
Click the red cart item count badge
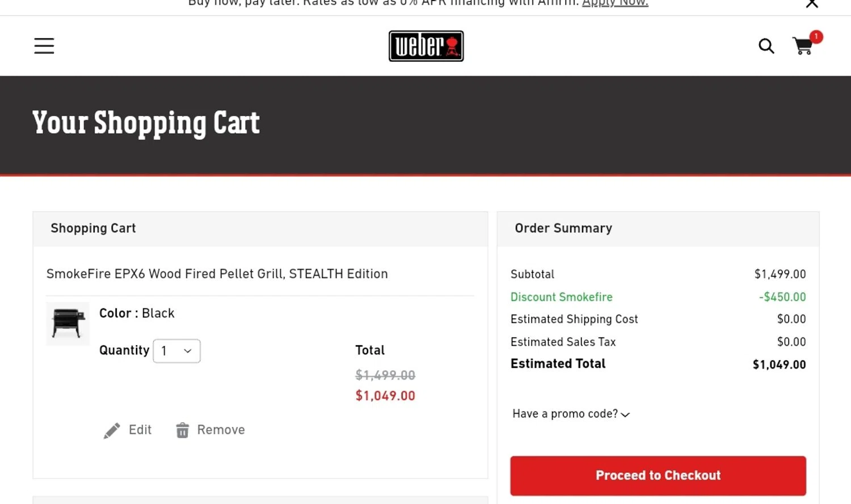pos(816,37)
